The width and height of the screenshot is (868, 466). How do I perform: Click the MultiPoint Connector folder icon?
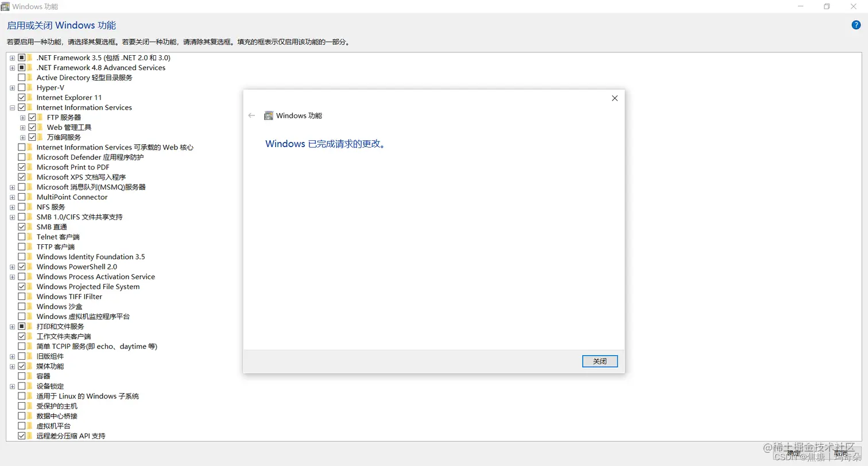30,197
